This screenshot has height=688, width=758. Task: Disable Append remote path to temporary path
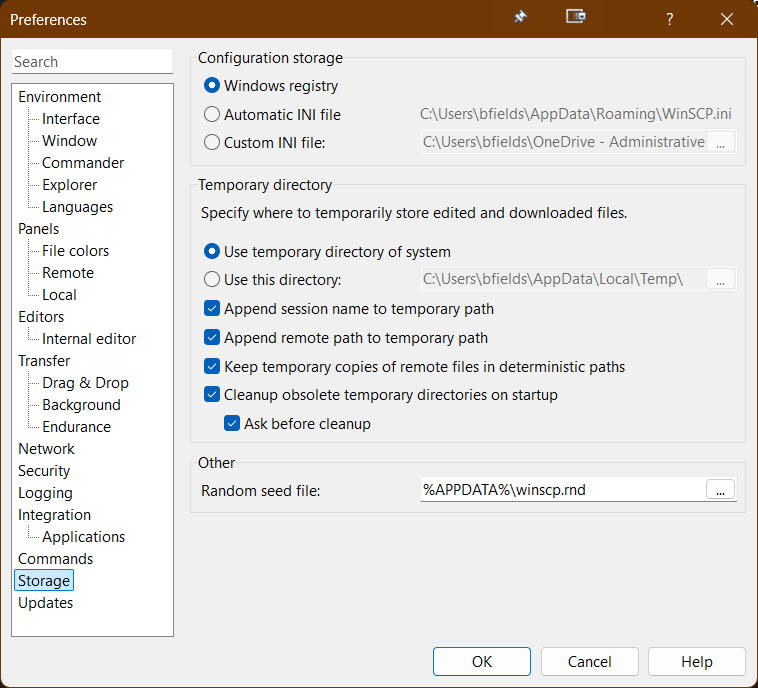click(212, 338)
